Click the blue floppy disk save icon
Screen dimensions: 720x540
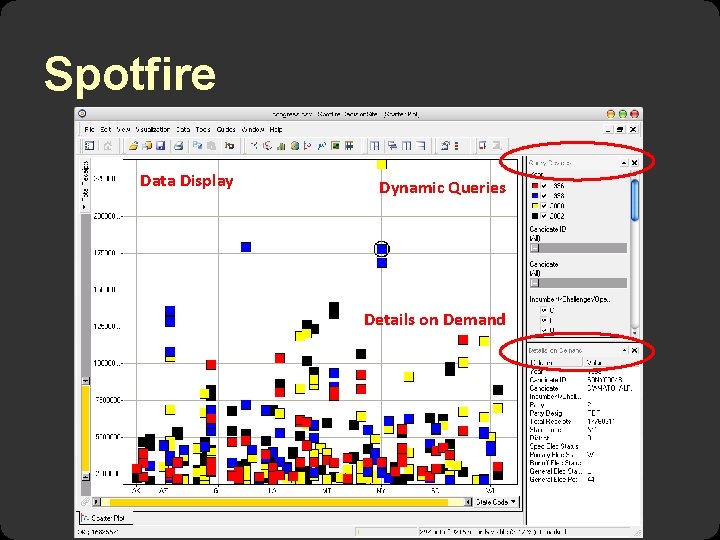160,146
